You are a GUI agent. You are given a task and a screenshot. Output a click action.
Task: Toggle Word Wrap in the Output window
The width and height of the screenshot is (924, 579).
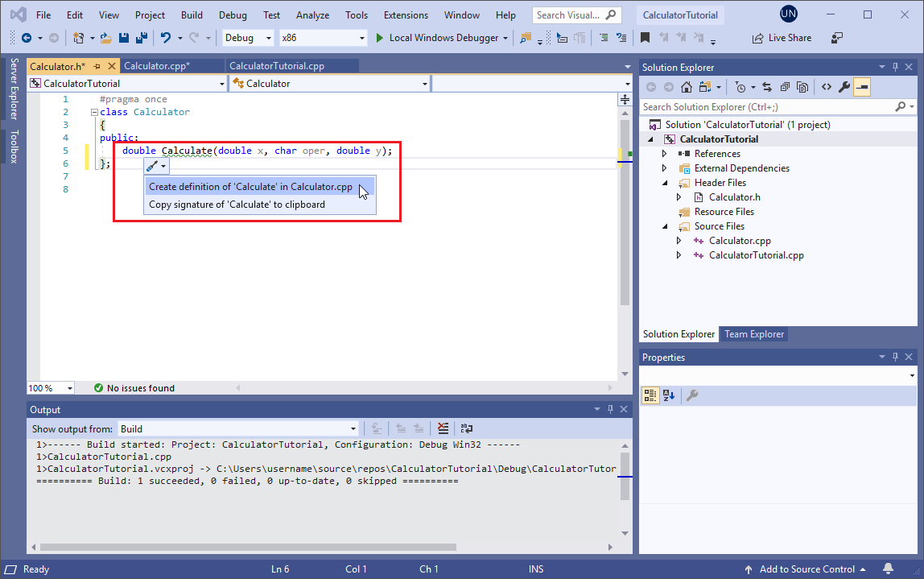(467, 428)
